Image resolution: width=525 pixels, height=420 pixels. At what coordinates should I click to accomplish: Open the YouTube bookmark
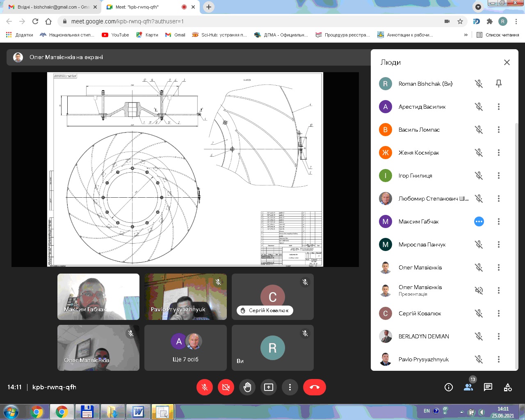[115, 35]
